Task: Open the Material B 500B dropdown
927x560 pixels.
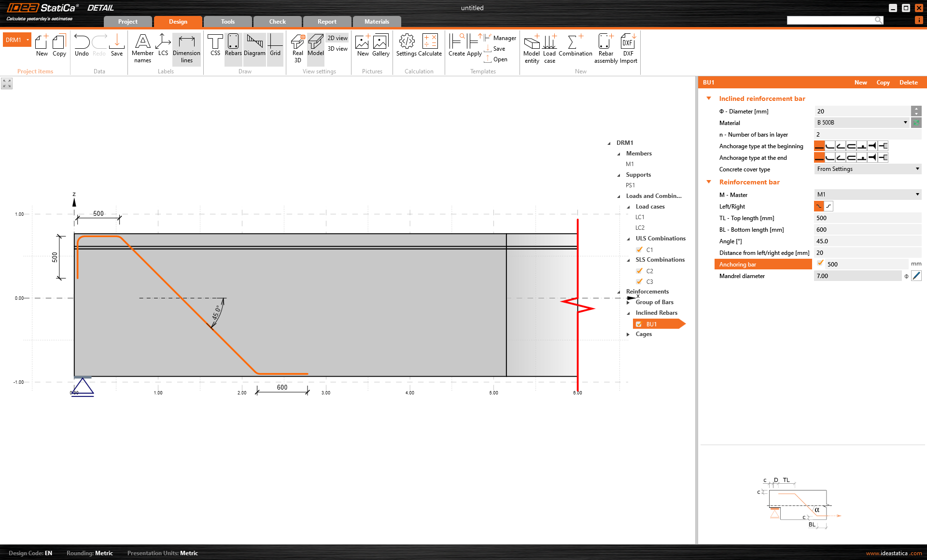Action: click(862, 123)
